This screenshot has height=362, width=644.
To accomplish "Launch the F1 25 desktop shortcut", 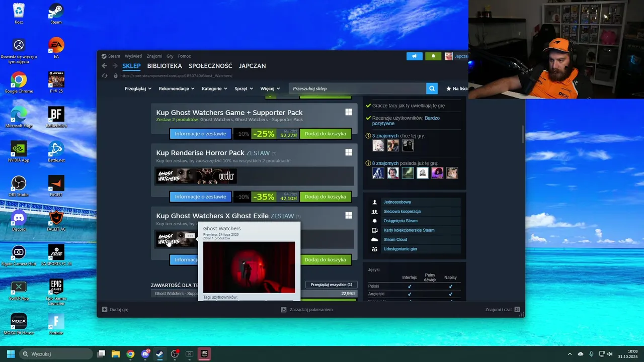I will point(56,82).
